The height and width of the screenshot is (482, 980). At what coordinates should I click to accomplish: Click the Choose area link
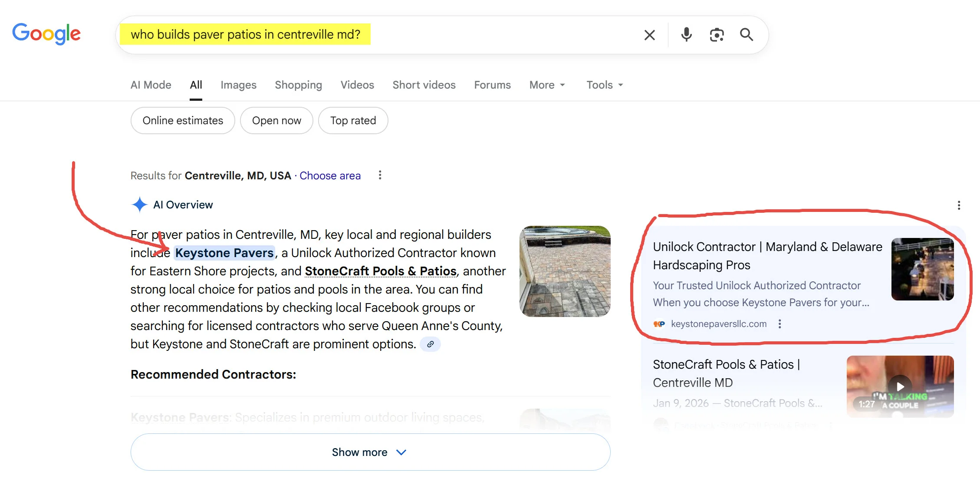[x=330, y=175]
